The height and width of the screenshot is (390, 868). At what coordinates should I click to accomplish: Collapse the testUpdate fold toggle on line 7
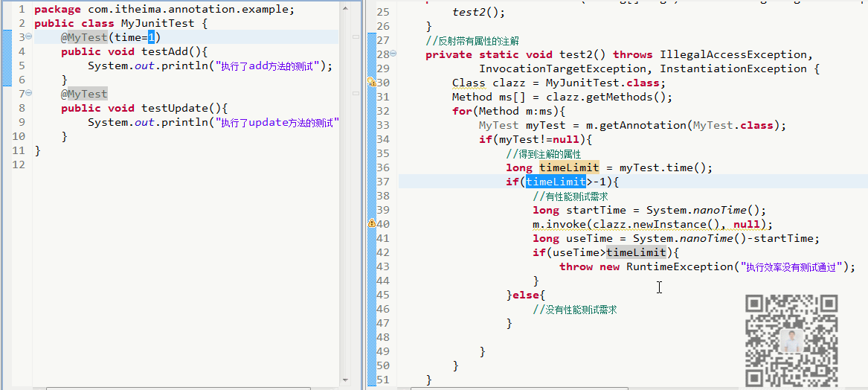pyautogui.click(x=29, y=94)
